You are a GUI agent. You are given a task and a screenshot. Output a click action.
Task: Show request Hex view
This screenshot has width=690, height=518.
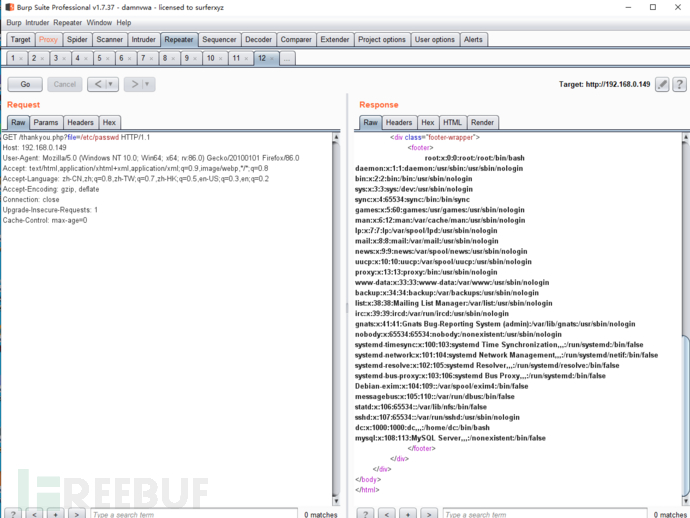(109, 122)
